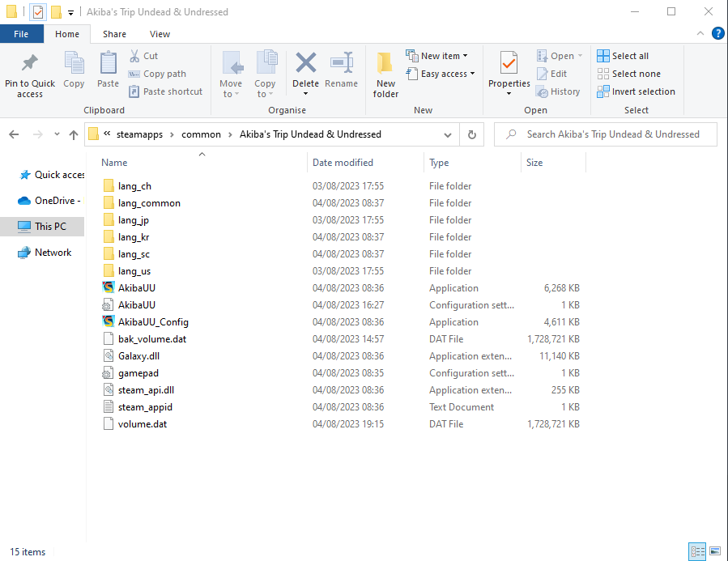Click the Refresh button
The width and height of the screenshot is (728, 561).
coord(472,134)
